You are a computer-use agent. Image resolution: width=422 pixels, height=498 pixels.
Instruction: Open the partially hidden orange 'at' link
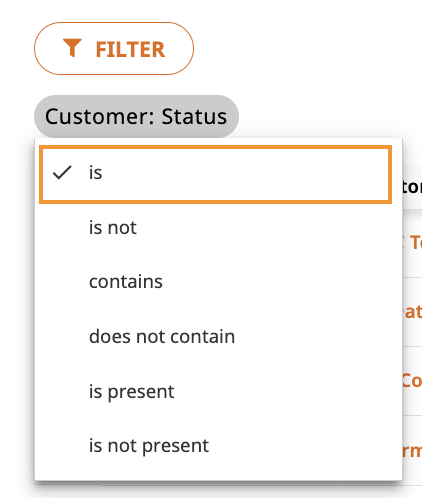point(413,312)
